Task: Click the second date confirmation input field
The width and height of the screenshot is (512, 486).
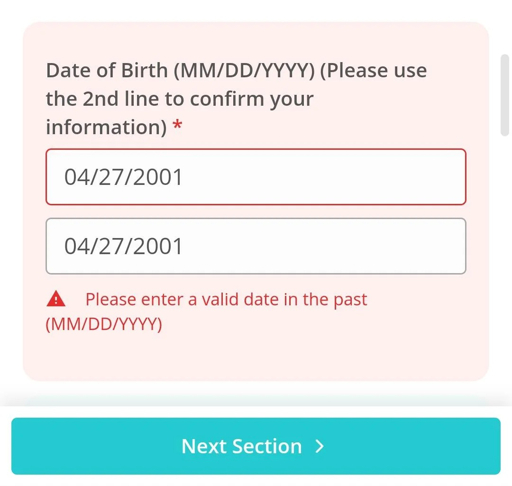Action: tap(256, 246)
